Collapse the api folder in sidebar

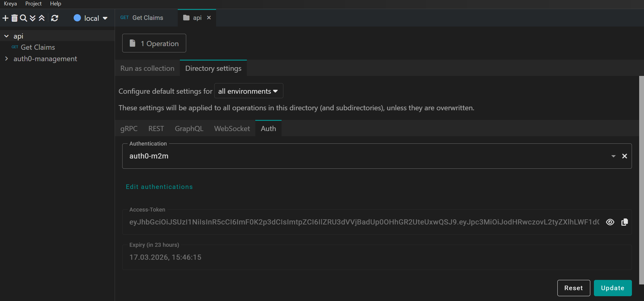[x=6, y=36]
